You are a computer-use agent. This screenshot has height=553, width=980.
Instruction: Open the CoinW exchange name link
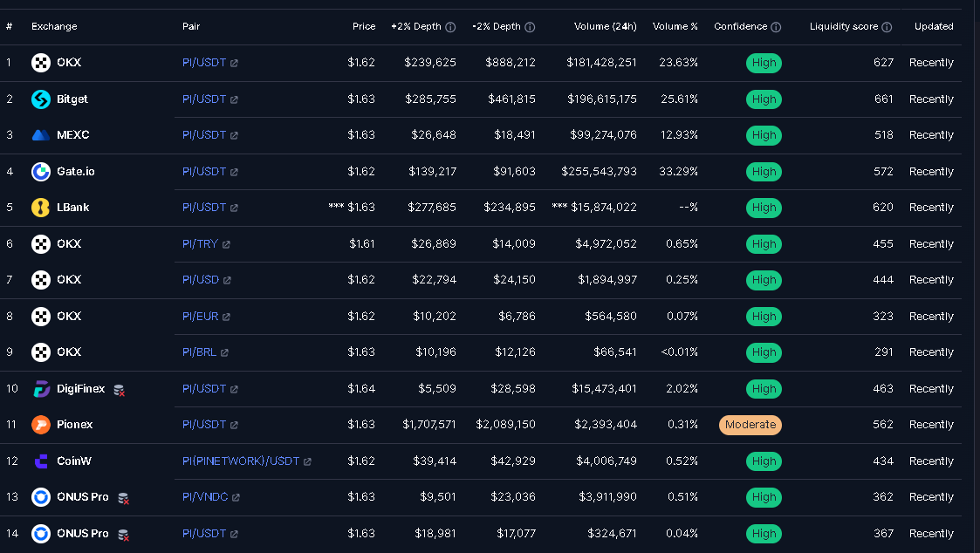(x=74, y=461)
